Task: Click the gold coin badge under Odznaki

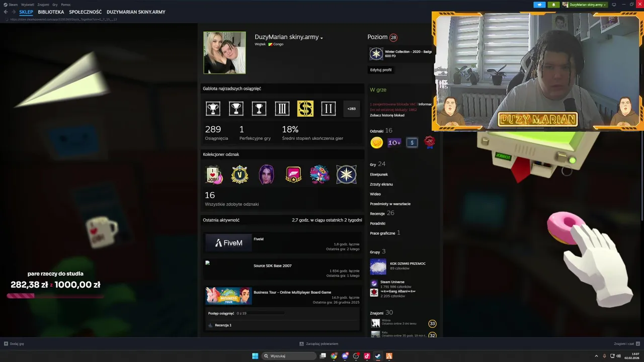Action: 376,143
